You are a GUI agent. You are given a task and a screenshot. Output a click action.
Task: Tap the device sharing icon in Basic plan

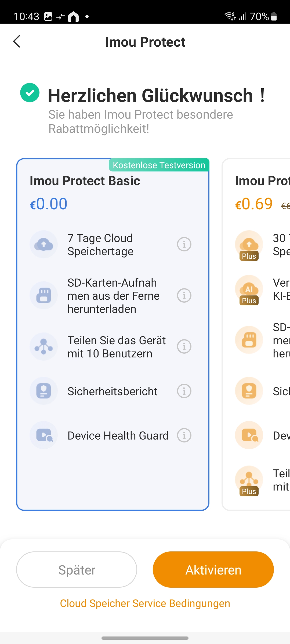pos(44,346)
